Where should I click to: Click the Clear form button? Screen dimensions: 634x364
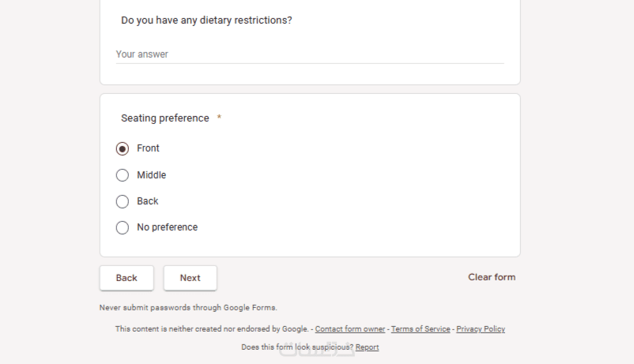tap(491, 277)
